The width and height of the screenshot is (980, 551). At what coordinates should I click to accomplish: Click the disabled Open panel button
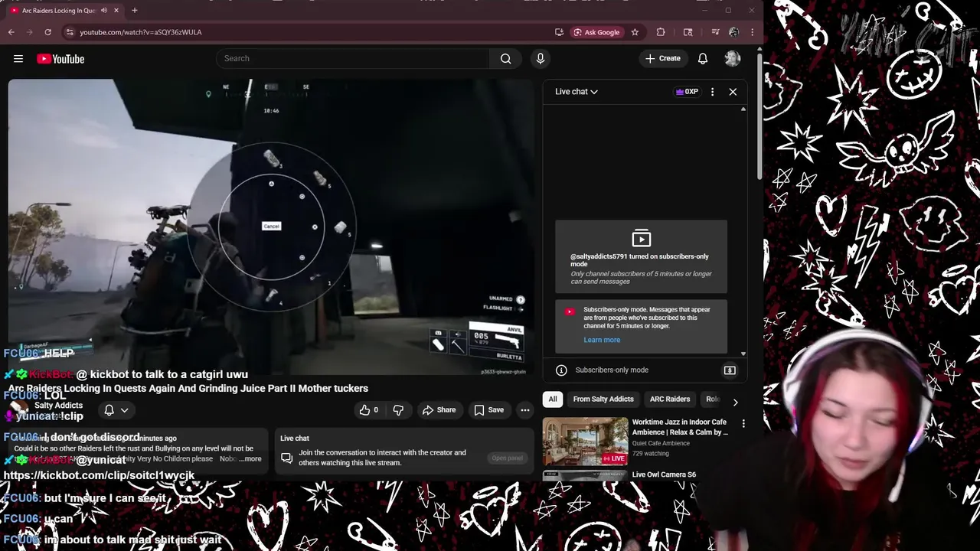point(508,458)
